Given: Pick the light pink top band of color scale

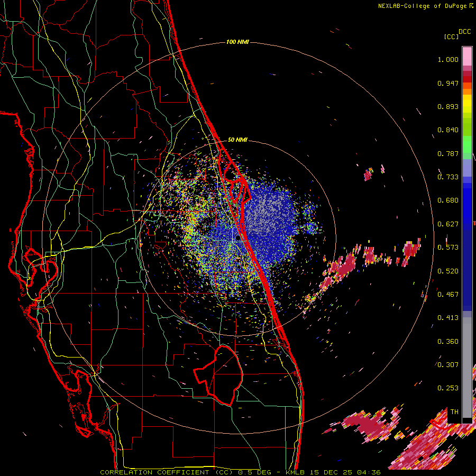Looking at the screenshot, I should [467, 56].
